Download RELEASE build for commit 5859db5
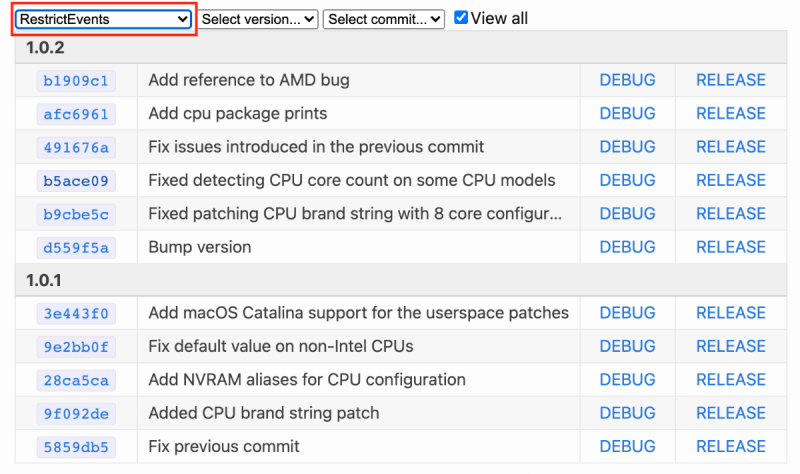Screen dimensions: 800x474 pos(730,446)
